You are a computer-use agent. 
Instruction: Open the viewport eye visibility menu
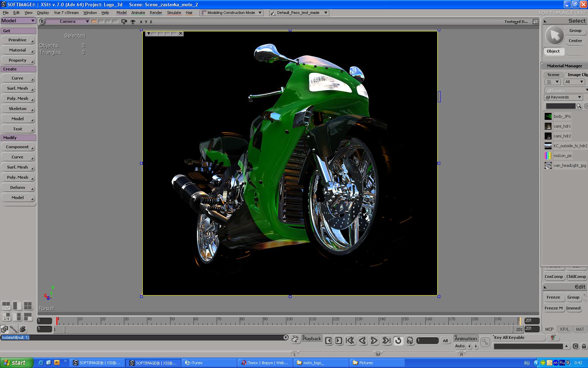(133, 21)
